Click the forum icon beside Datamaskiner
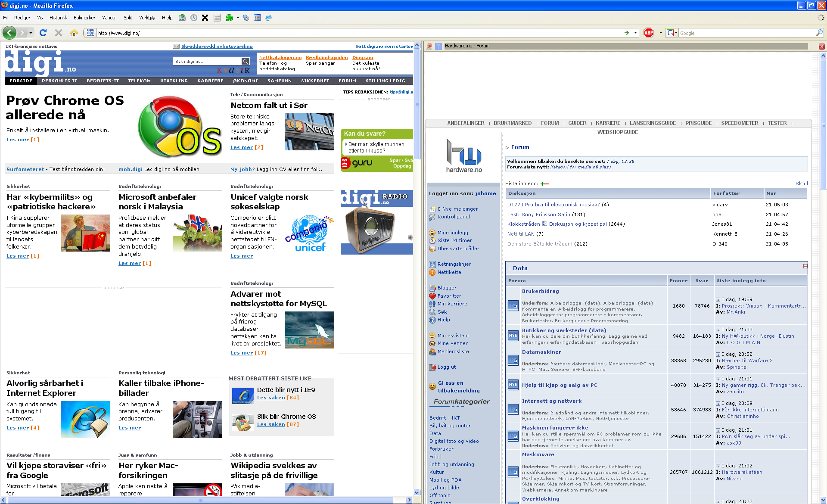Image resolution: width=827 pixels, height=504 pixels. point(513,360)
